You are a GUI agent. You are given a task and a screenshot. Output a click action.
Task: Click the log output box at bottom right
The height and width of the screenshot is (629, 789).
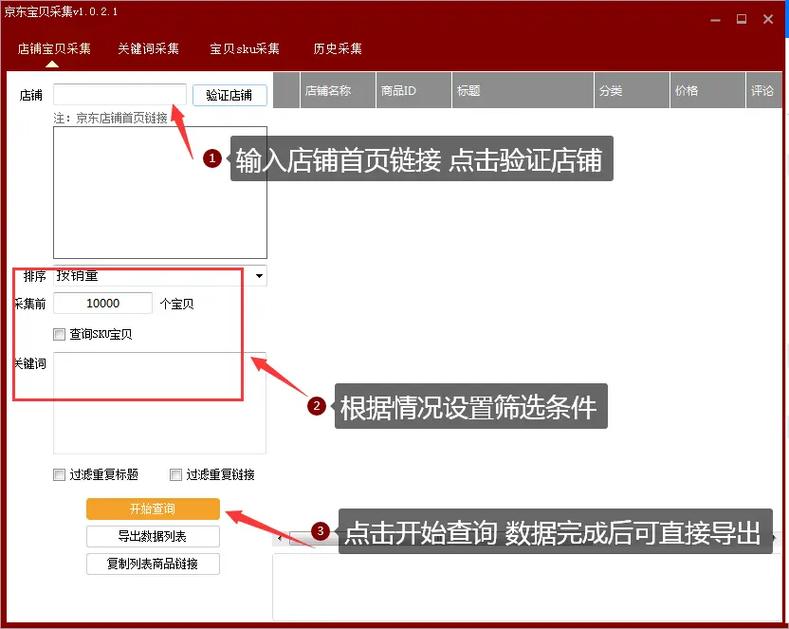[527, 587]
